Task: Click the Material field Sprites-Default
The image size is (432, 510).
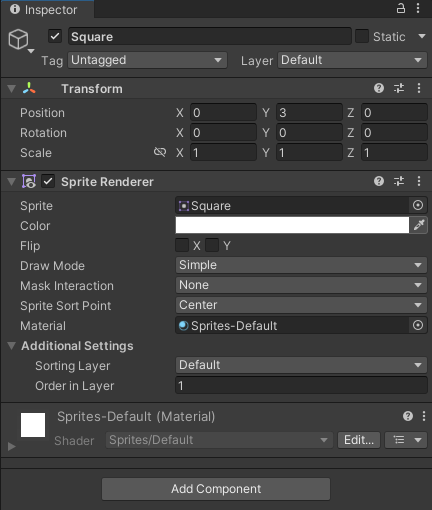Action: tap(292, 325)
